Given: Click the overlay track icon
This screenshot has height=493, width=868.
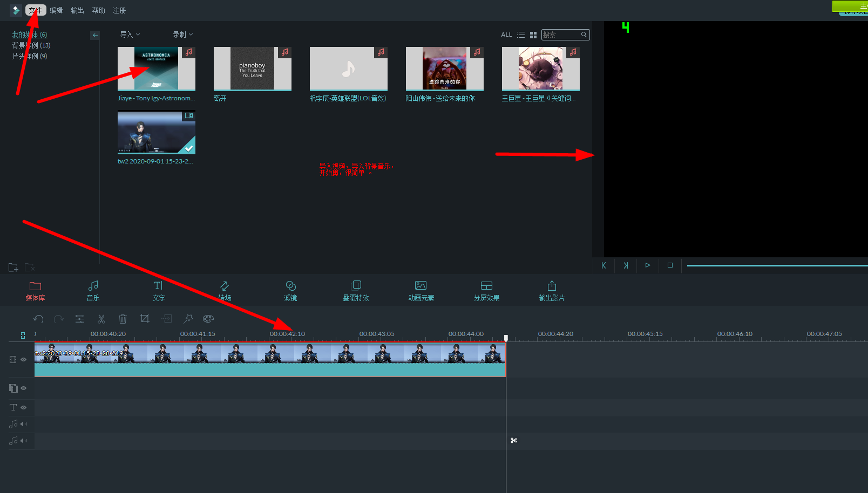Looking at the screenshot, I should 13,388.
